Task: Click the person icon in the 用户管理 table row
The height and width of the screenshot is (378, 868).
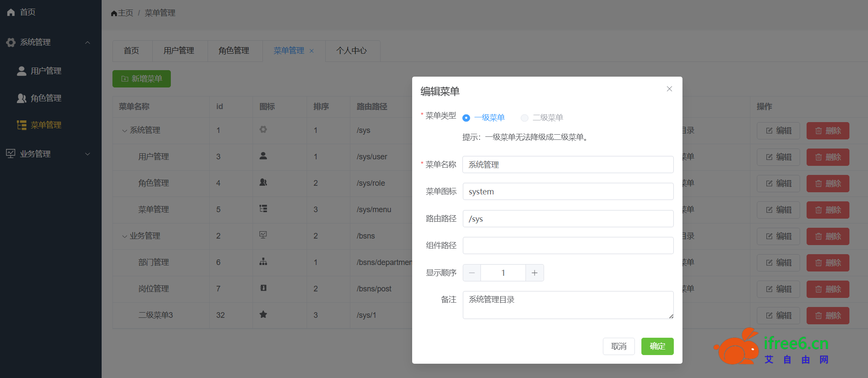Action: [263, 156]
